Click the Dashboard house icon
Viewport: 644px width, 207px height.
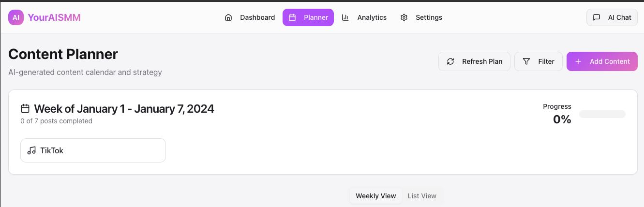(228, 17)
